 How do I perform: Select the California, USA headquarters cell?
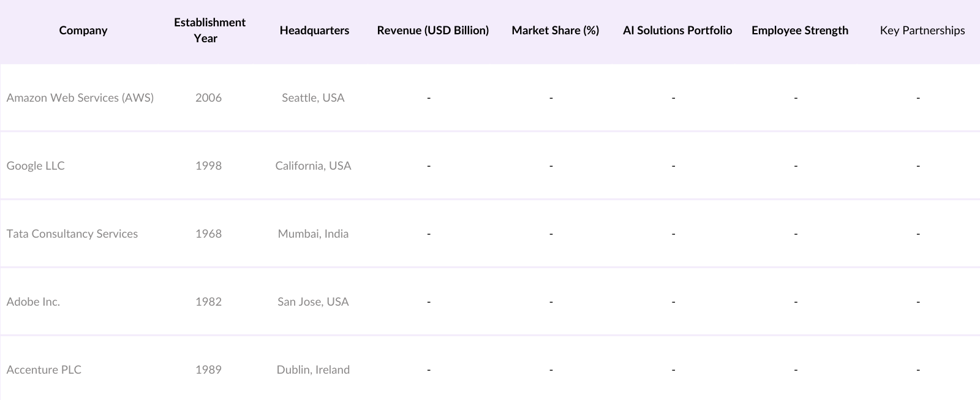click(313, 166)
